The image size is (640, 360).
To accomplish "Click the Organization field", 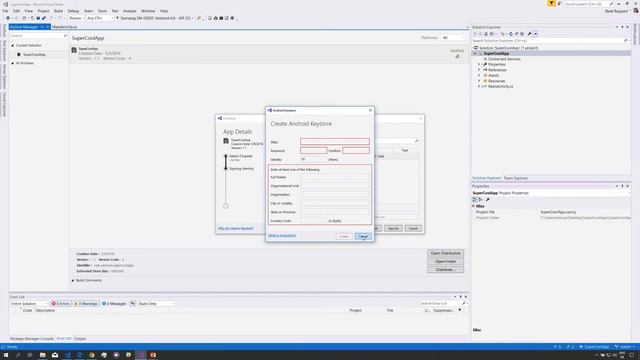I will [x=335, y=195].
